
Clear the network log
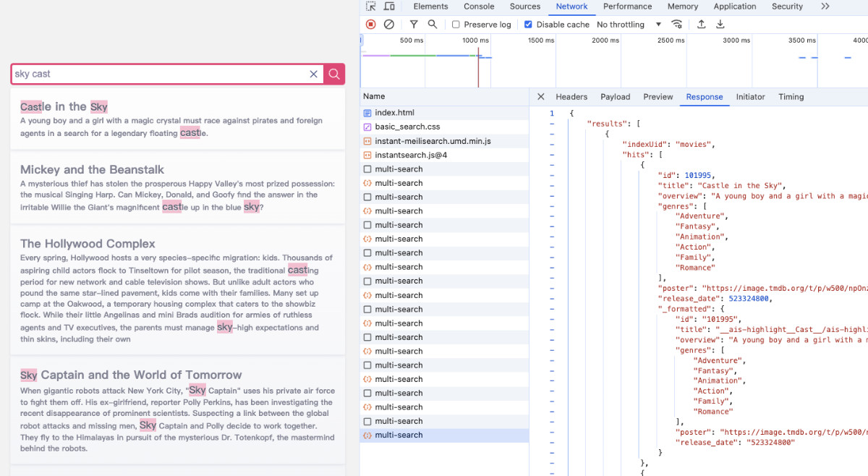click(x=389, y=25)
